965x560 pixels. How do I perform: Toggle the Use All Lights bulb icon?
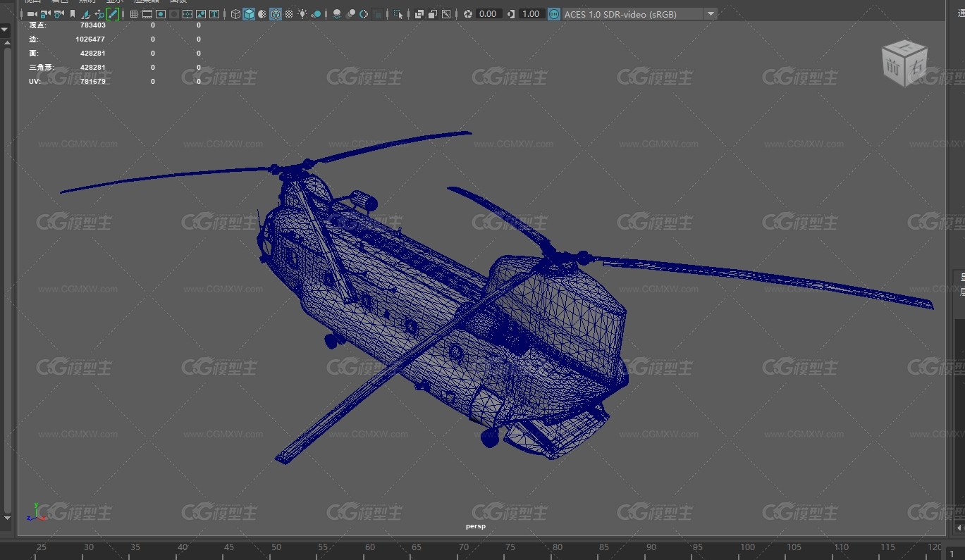[302, 14]
